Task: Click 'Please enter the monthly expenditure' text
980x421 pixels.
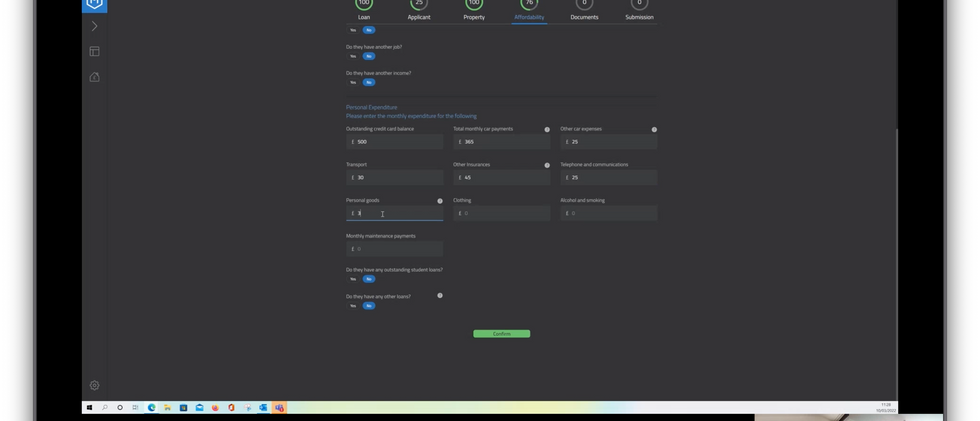Action: pyautogui.click(x=411, y=116)
